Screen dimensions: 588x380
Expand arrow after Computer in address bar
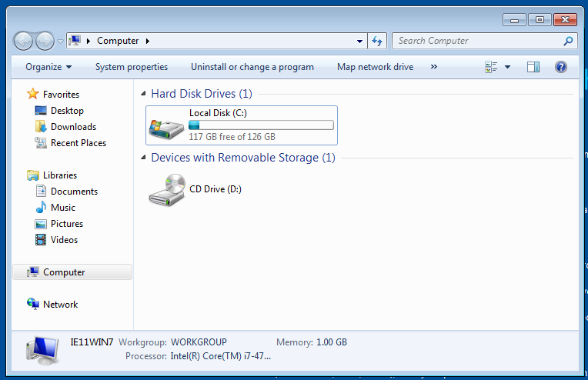[x=147, y=41]
